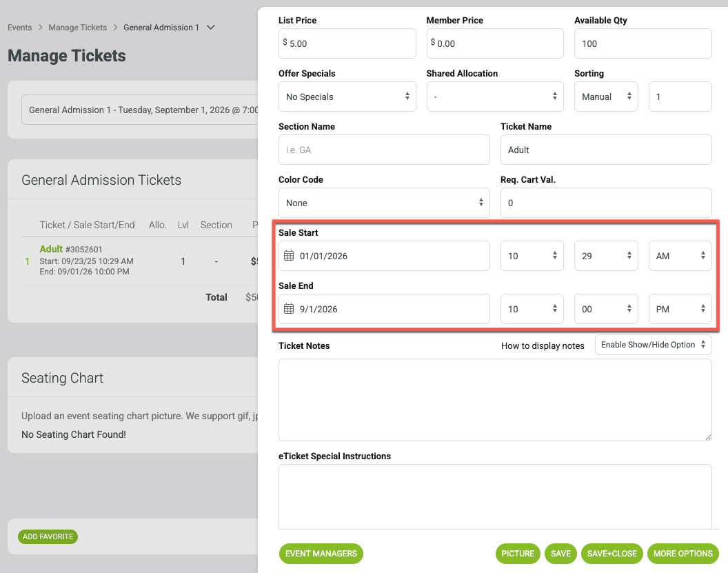Focus the Section Name field
This screenshot has height=573, width=728.
click(x=384, y=150)
